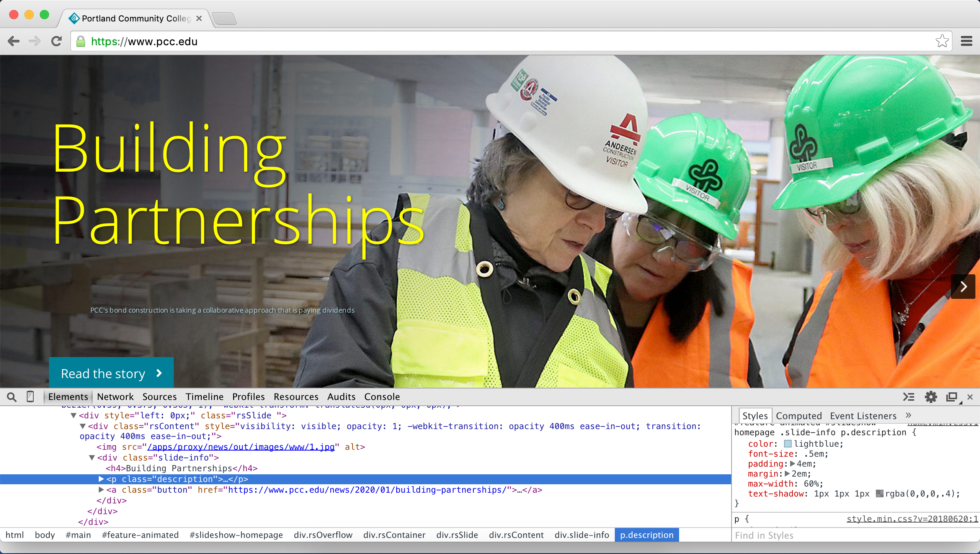Click the Read the story button
Image resolution: width=980 pixels, height=554 pixels.
pyautogui.click(x=111, y=373)
